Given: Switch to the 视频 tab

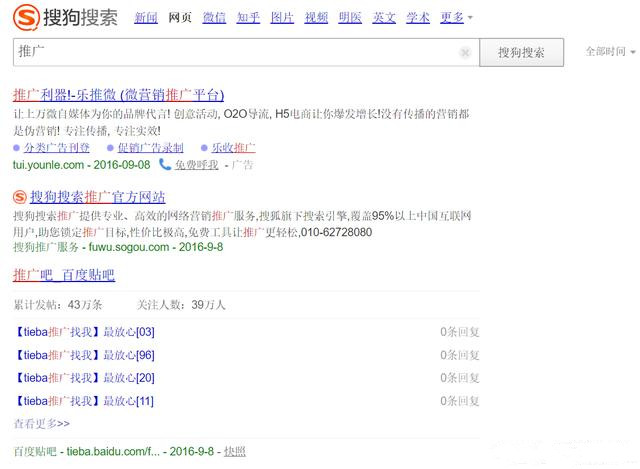Looking at the screenshot, I should 316,18.
